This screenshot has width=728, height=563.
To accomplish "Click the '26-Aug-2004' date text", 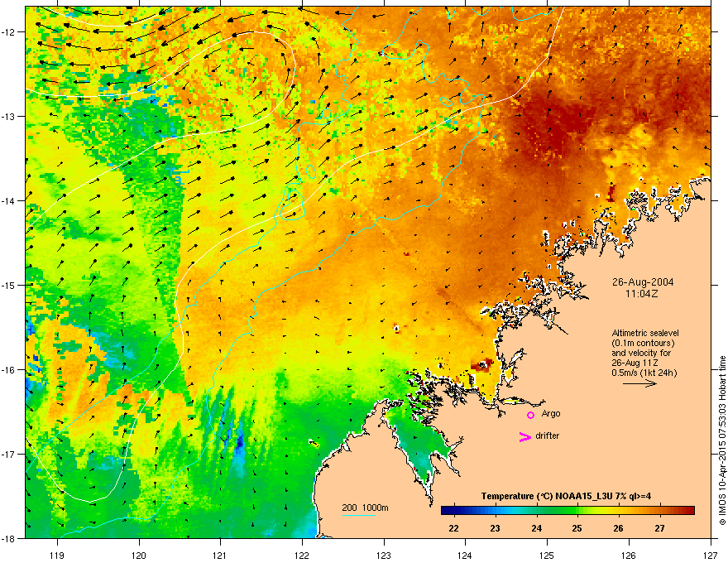I will coord(643,282).
